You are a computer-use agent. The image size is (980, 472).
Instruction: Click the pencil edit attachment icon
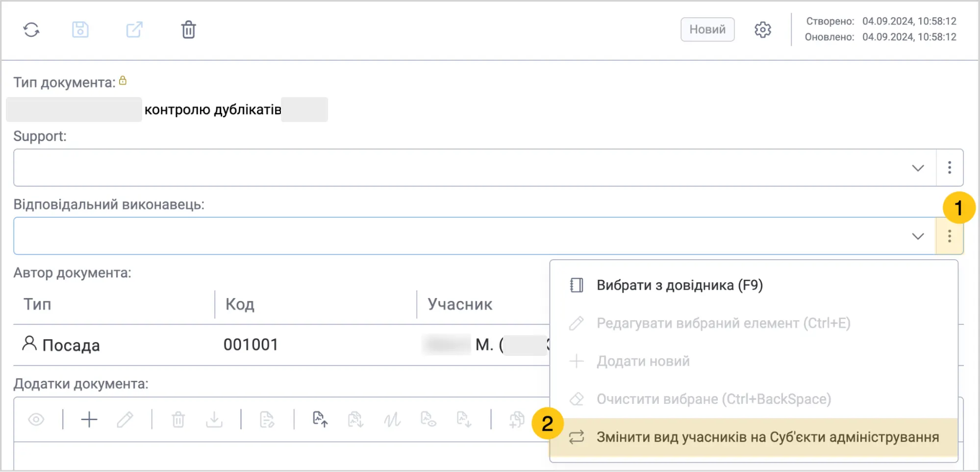point(125,420)
